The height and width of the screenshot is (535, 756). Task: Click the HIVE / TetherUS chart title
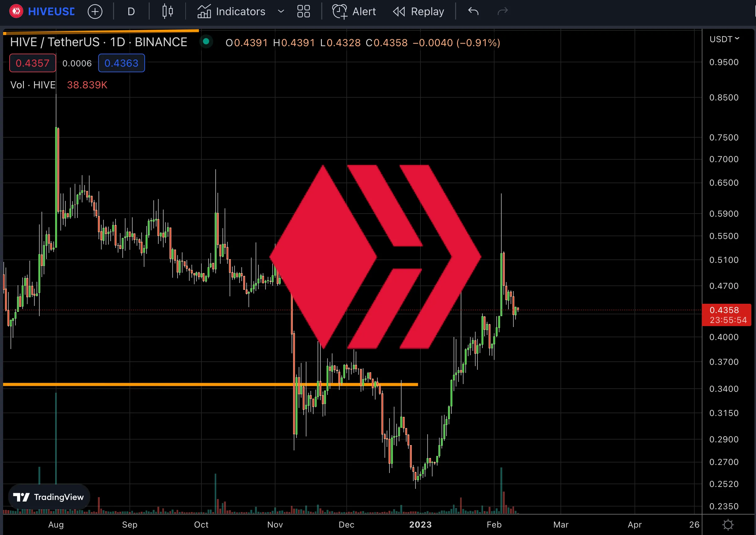(x=99, y=42)
